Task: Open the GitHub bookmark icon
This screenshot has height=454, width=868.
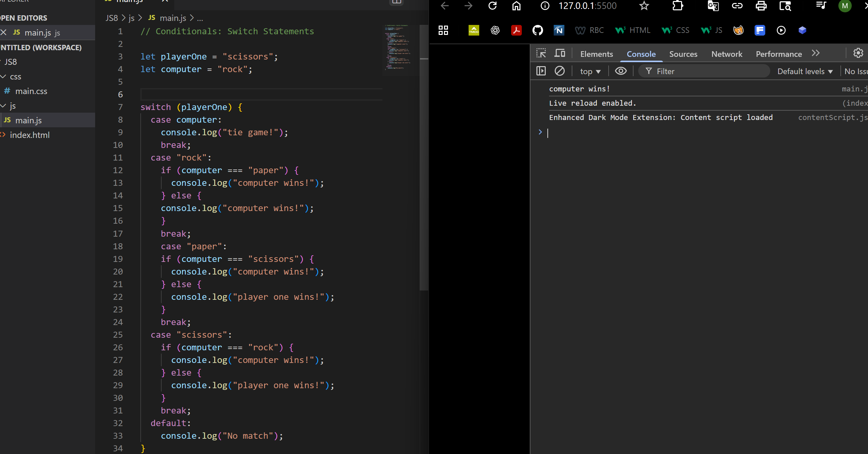Action: click(x=537, y=30)
